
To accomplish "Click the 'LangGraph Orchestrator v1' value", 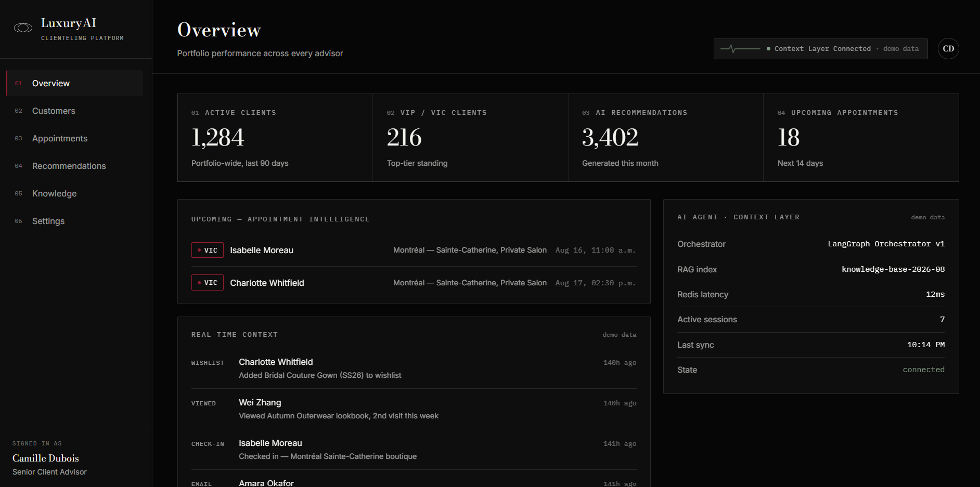I will tap(886, 244).
